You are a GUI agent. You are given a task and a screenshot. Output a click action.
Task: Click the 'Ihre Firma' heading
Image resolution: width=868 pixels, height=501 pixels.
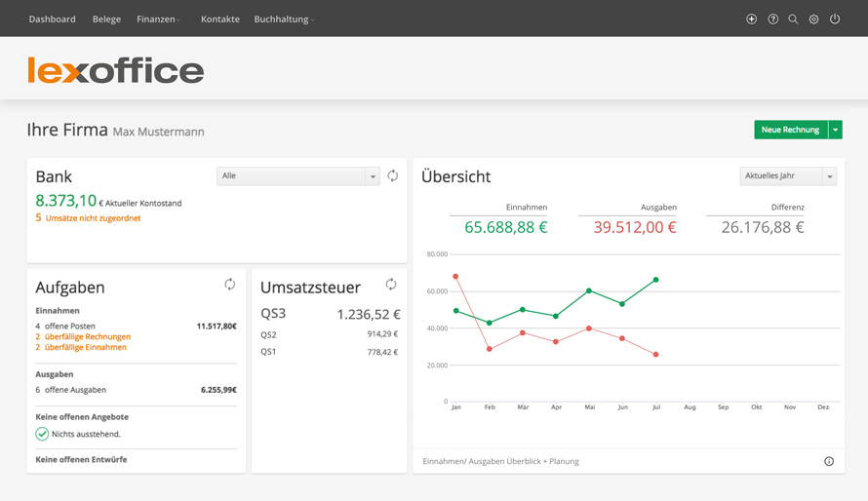point(67,130)
